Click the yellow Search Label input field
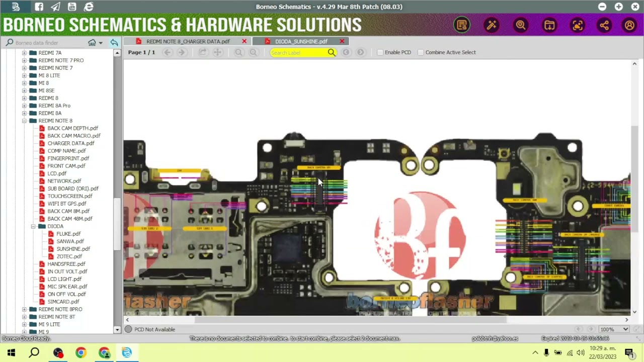The width and height of the screenshot is (644, 362). 299,52
